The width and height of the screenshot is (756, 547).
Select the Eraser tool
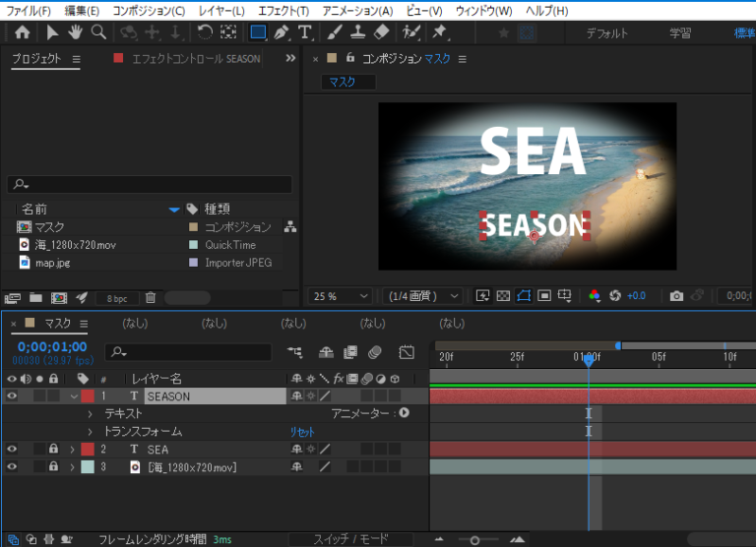pos(381,32)
